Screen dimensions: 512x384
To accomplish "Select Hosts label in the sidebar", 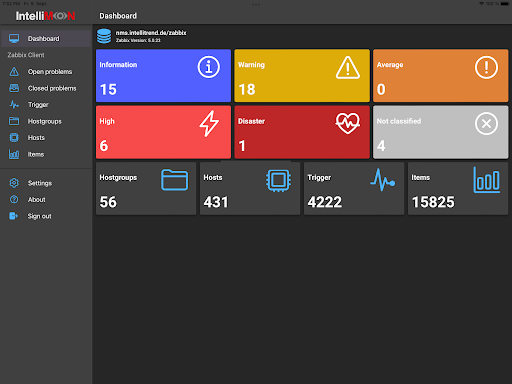I will [x=36, y=138].
